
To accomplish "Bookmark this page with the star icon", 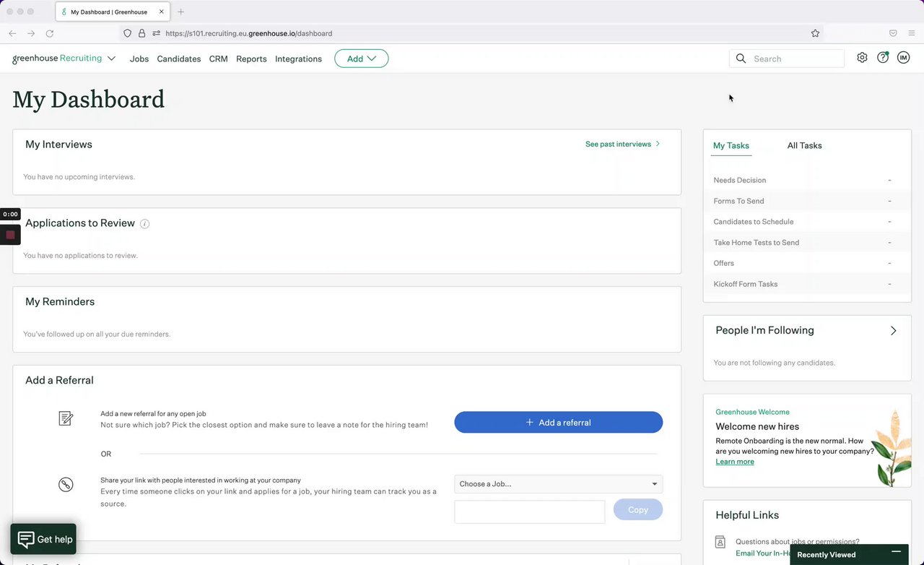I will (x=815, y=33).
